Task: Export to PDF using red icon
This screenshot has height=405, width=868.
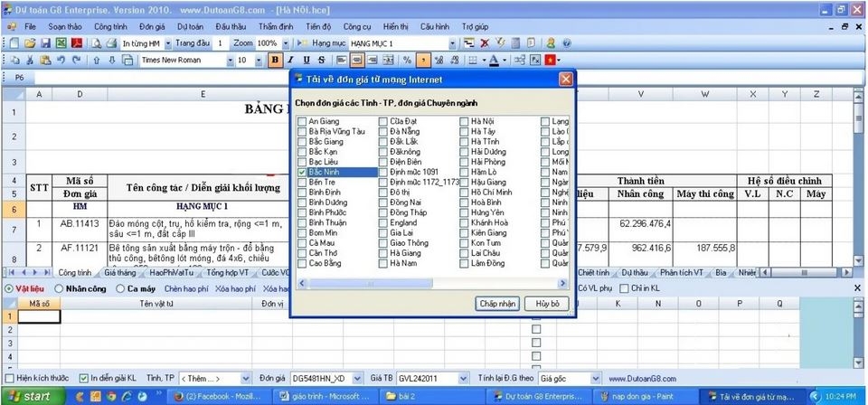Action: (x=76, y=43)
